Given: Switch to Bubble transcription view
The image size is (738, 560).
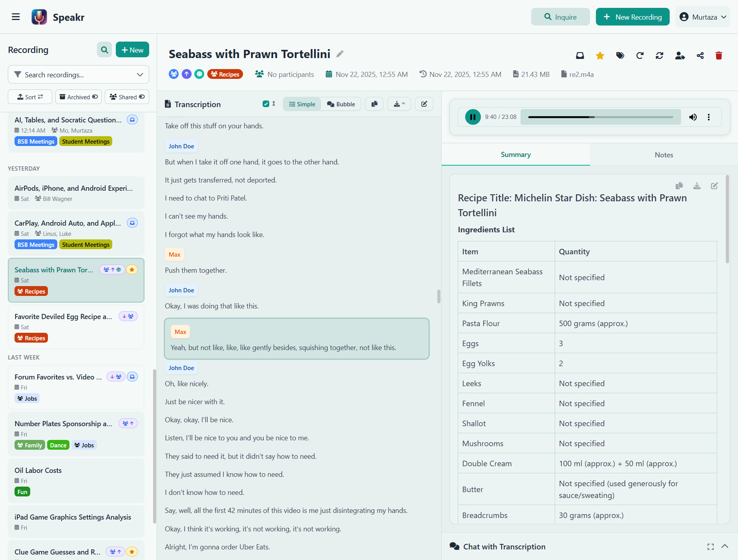Looking at the screenshot, I should pyautogui.click(x=341, y=104).
